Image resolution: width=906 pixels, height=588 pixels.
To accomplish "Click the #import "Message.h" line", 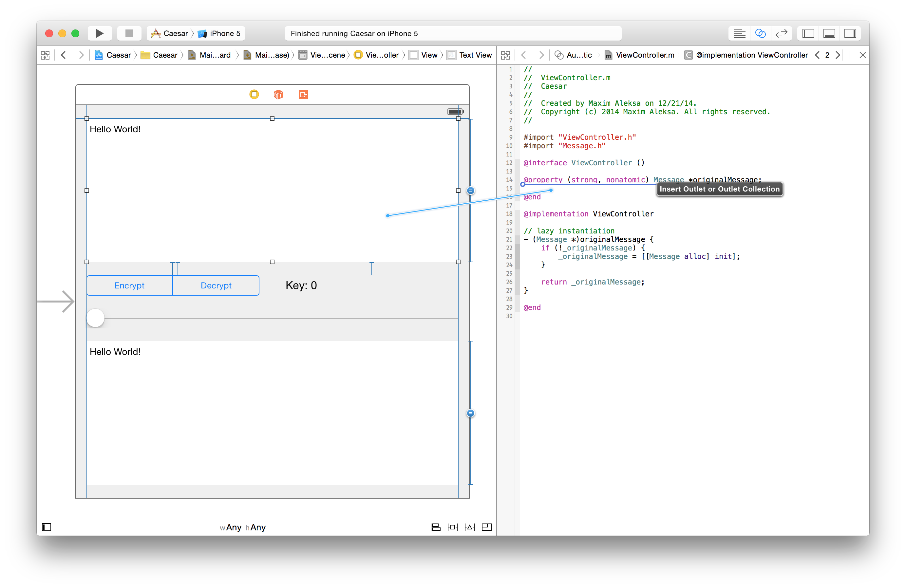I will 564,146.
